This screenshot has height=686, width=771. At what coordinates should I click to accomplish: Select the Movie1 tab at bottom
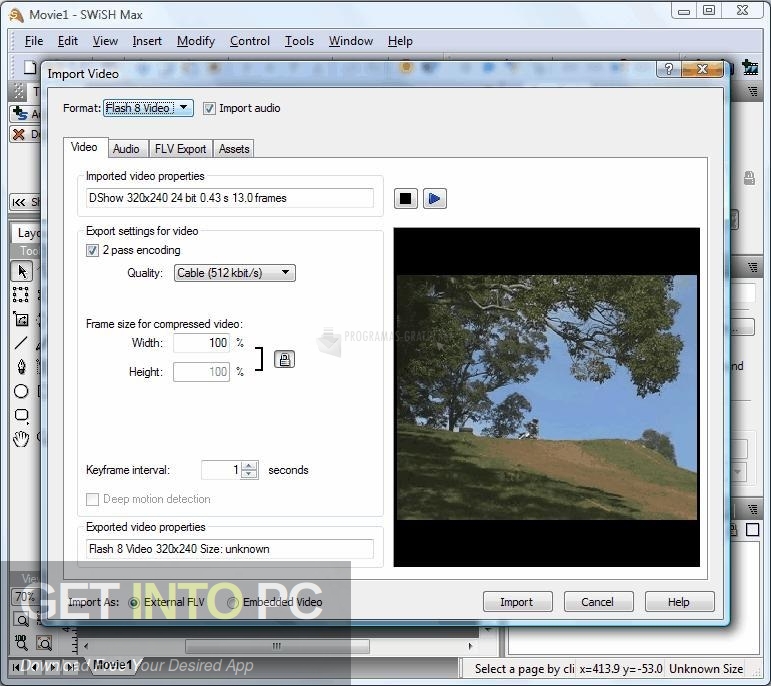(x=112, y=665)
